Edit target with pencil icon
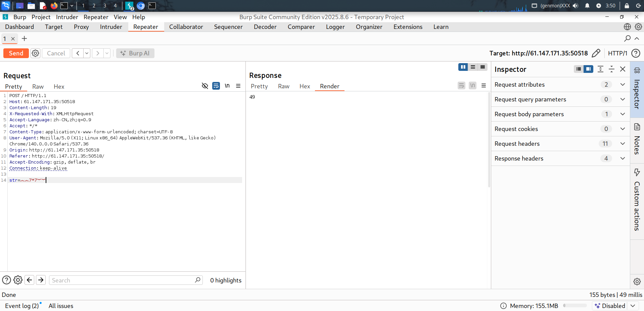This screenshot has width=644, height=311. pos(596,53)
